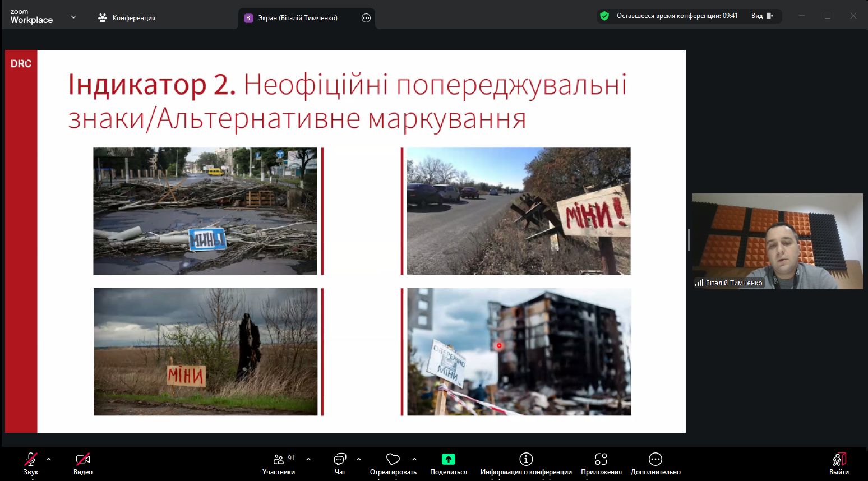Open the screen share tab's ellipsis menu
This screenshot has width=868, height=481.
point(366,18)
